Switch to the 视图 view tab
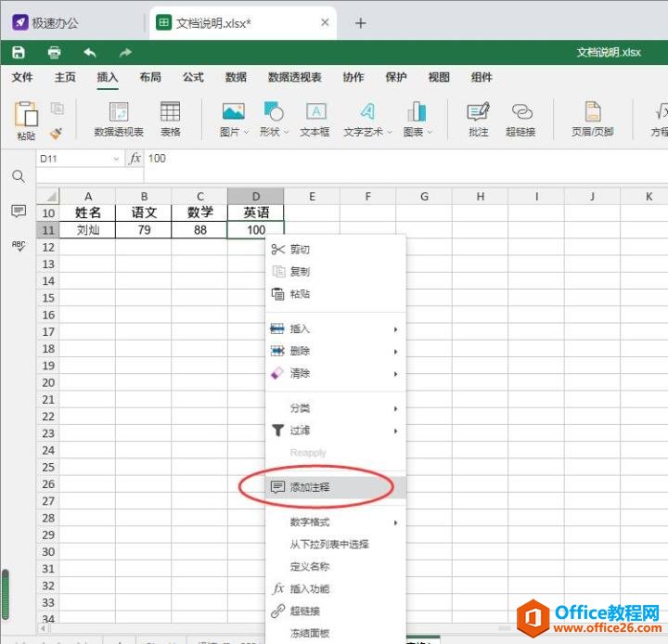Viewport: 668px width, 644px height. click(439, 77)
